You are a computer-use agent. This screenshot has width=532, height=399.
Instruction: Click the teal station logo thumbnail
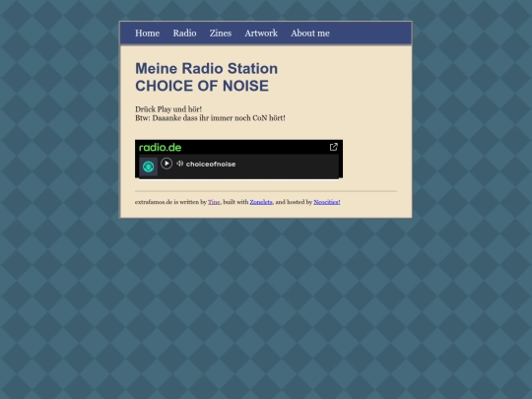pos(148,166)
